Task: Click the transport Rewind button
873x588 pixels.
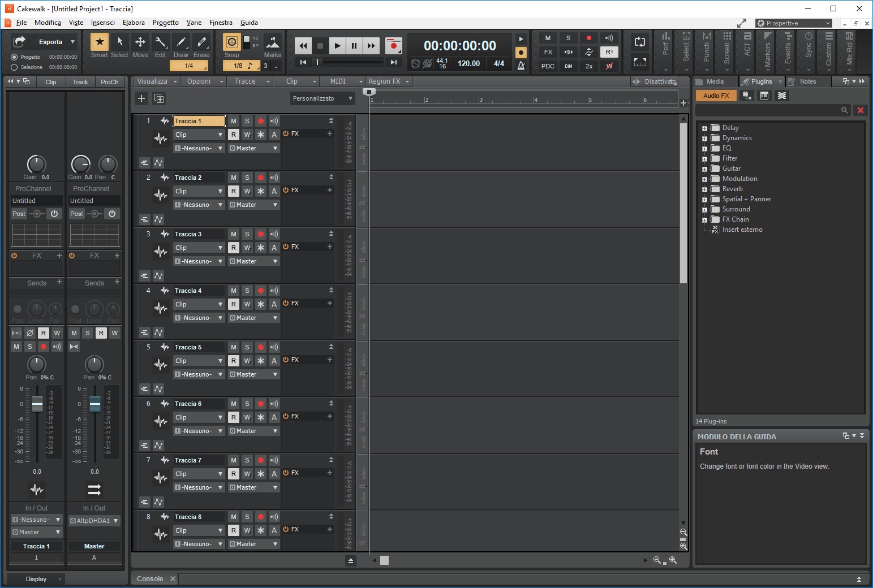Action: pos(303,46)
